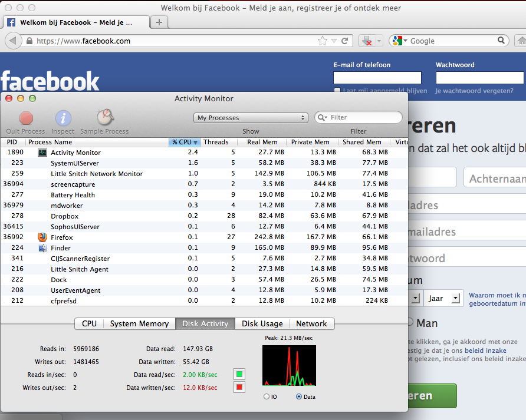The height and width of the screenshot is (420, 526).
Task: Click the downloads arrow icon in Firefox
Action: tap(367, 41)
